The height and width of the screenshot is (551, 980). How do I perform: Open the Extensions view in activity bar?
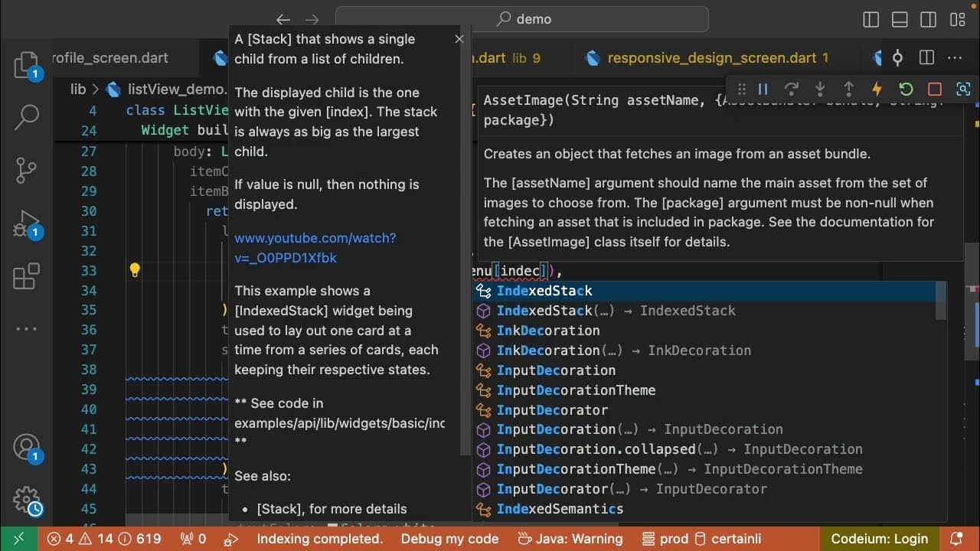tap(26, 277)
